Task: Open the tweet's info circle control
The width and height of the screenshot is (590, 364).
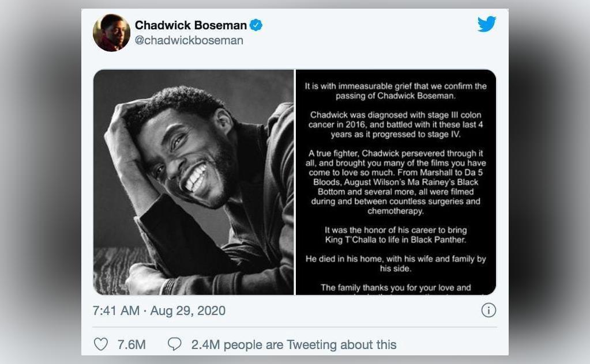Action: (489, 310)
